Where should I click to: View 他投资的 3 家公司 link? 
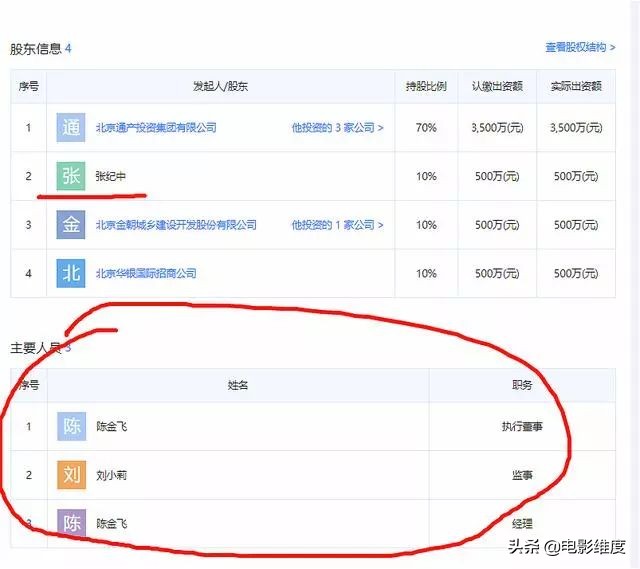[x=338, y=128]
